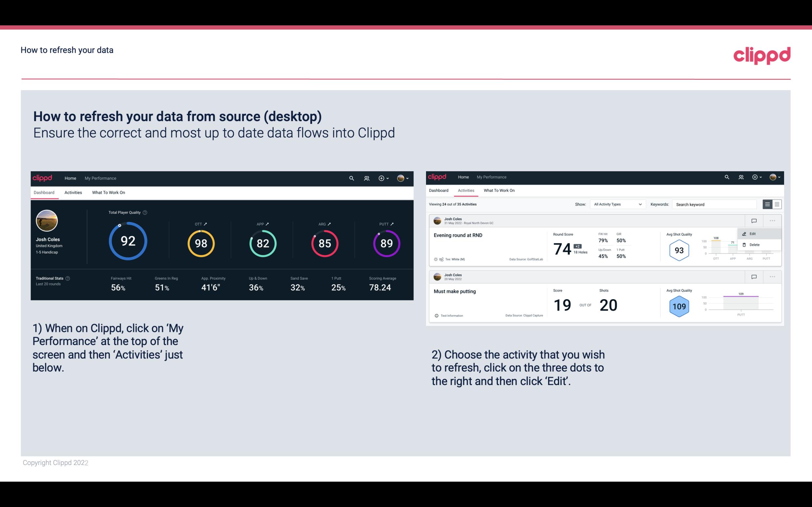Click the Clippd home logo icon
The width and height of the screenshot is (812, 507).
(x=41, y=178)
